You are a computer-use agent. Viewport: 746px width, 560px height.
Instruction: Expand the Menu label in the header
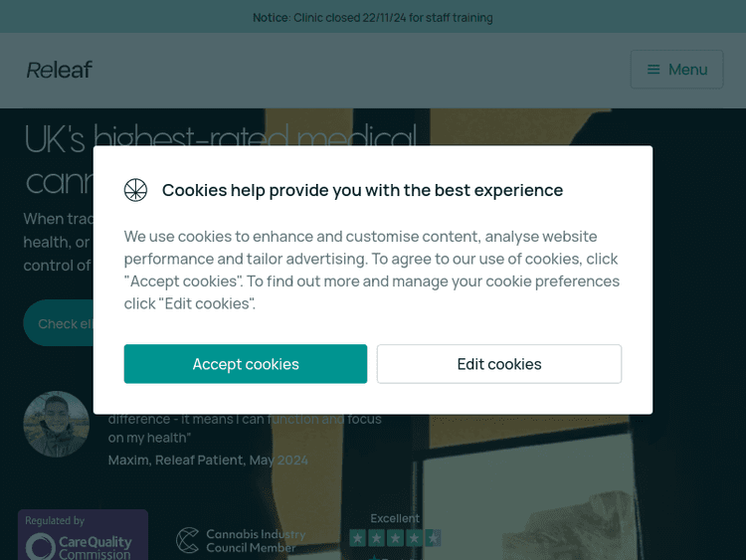pos(687,70)
